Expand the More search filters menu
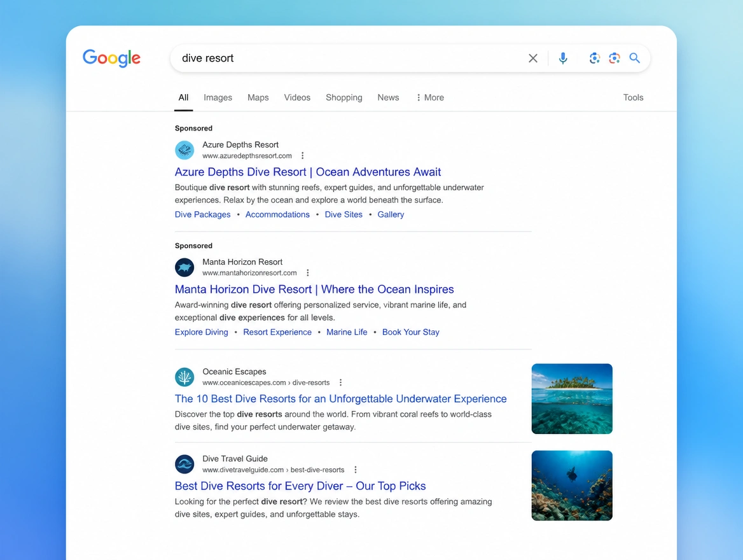Screen dimensions: 743x560 (430, 97)
